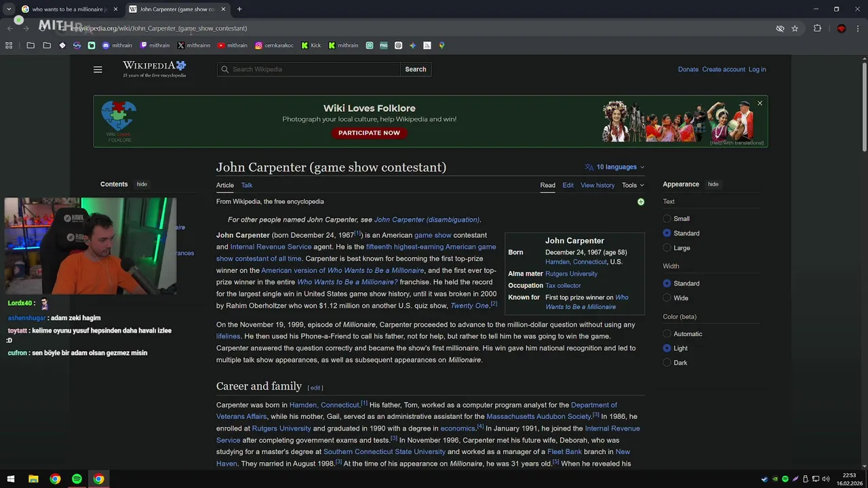Click the Wikipedia logo
The height and width of the screenshot is (488, 868).
click(154, 68)
